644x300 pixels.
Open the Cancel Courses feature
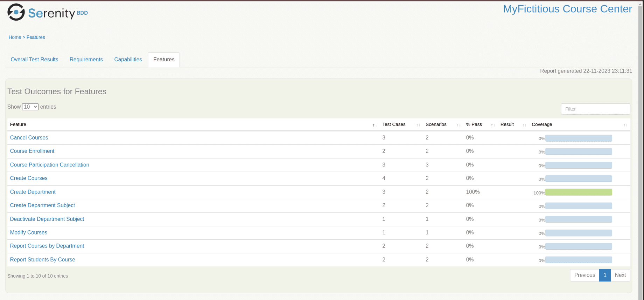[29, 138]
